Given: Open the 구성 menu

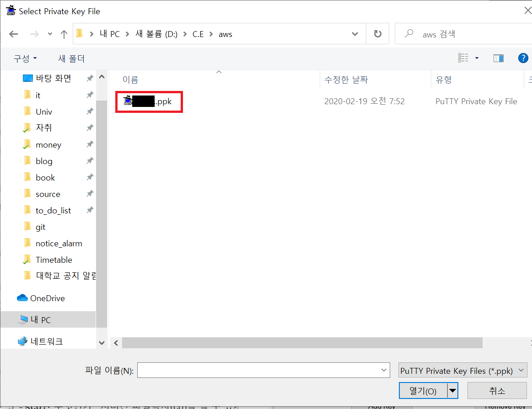Looking at the screenshot, I should (x=25, y=58).
